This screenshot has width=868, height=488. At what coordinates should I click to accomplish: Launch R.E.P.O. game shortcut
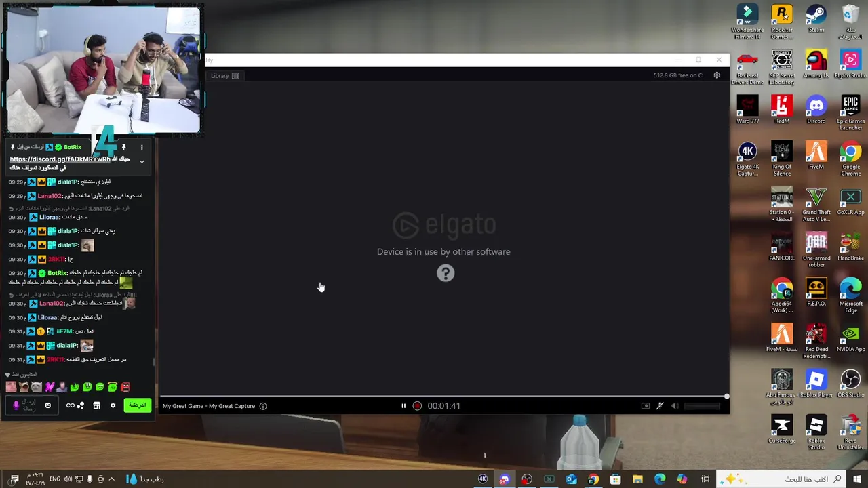click(816, 292)
